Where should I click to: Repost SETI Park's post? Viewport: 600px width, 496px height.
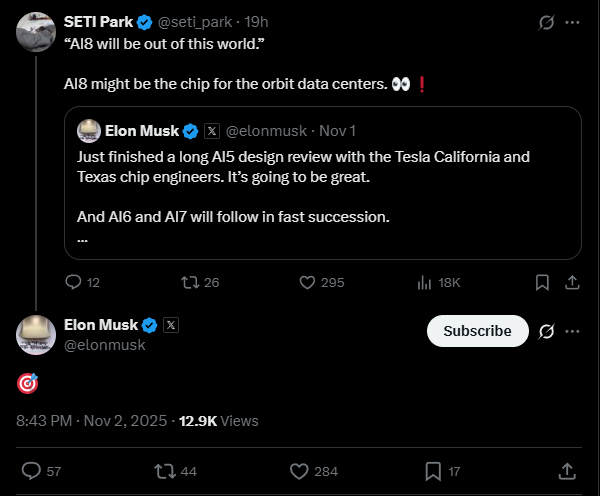click(x=187, y=283)
